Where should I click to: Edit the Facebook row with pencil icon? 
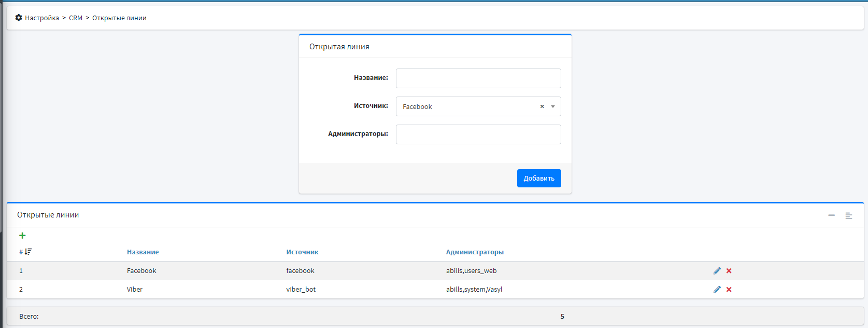pyautogui.click(x=717, y=271)
